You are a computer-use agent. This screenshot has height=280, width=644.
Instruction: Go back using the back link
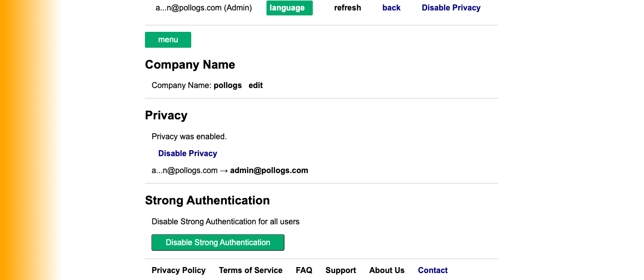pyautogui.click(x=391, y=8)
